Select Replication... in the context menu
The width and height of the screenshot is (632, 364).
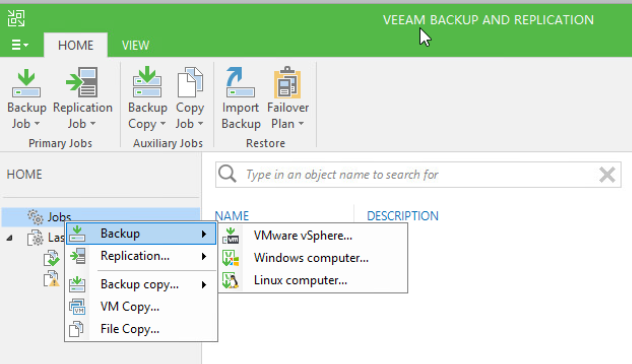(141, 256)
